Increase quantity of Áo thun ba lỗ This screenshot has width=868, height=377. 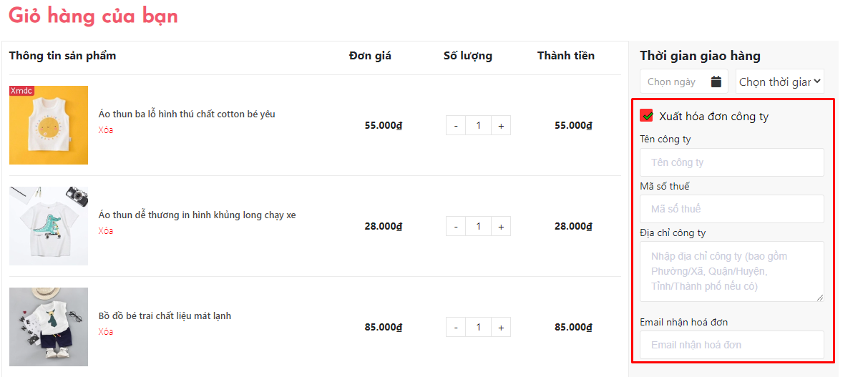tap(501, 126)
